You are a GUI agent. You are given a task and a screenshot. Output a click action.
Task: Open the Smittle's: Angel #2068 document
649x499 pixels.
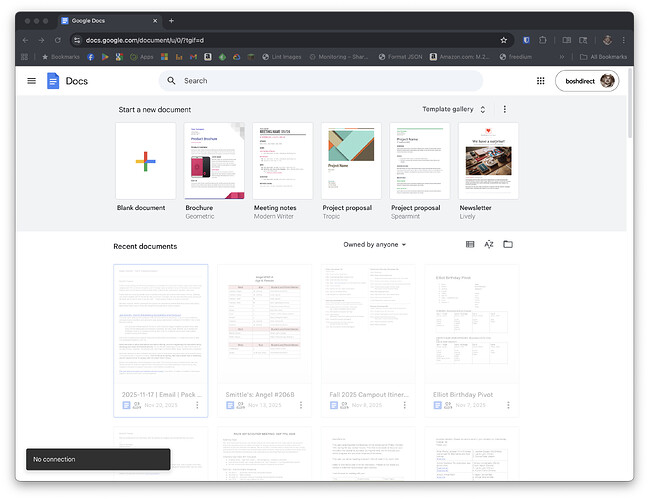[x=264, y=341]
